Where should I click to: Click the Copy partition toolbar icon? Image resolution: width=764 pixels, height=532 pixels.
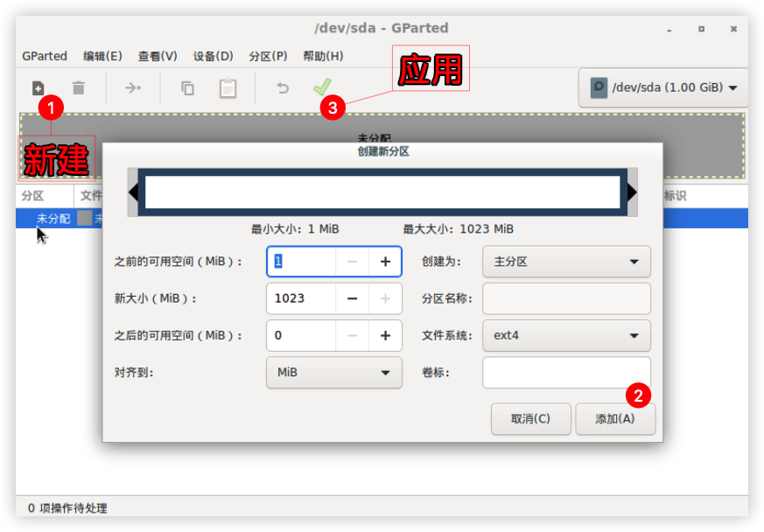(x=187, y=88)
